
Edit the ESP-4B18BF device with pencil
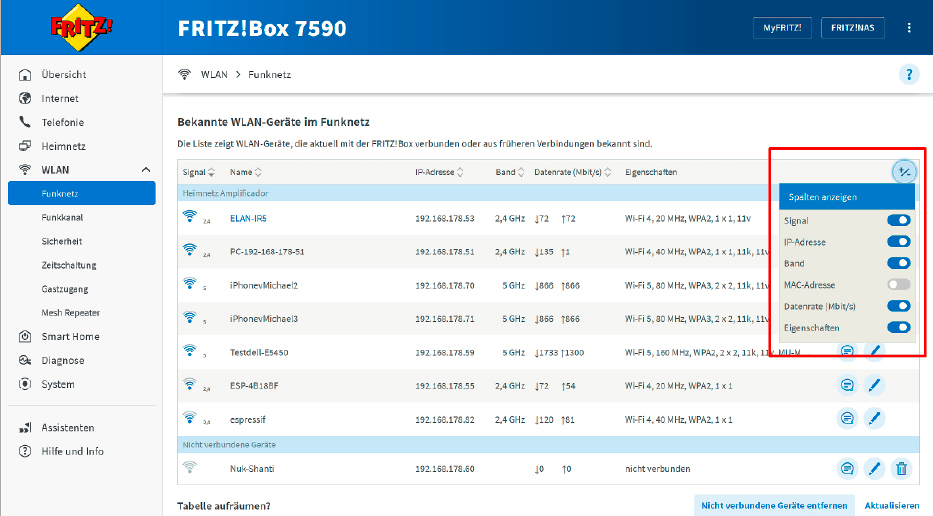[874, 385]
